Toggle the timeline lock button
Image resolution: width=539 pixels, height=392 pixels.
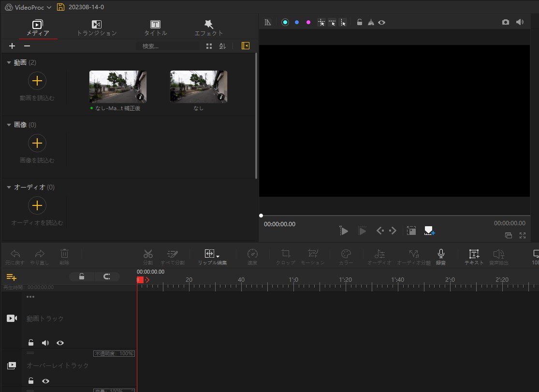point(82,276)
